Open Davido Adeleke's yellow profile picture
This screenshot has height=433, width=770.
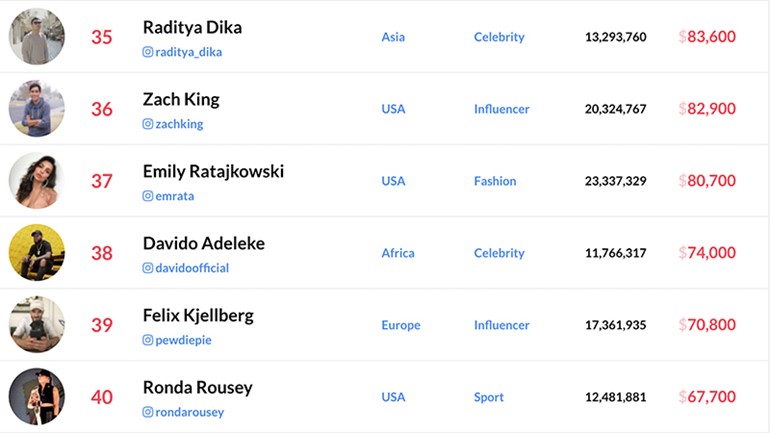37,252
